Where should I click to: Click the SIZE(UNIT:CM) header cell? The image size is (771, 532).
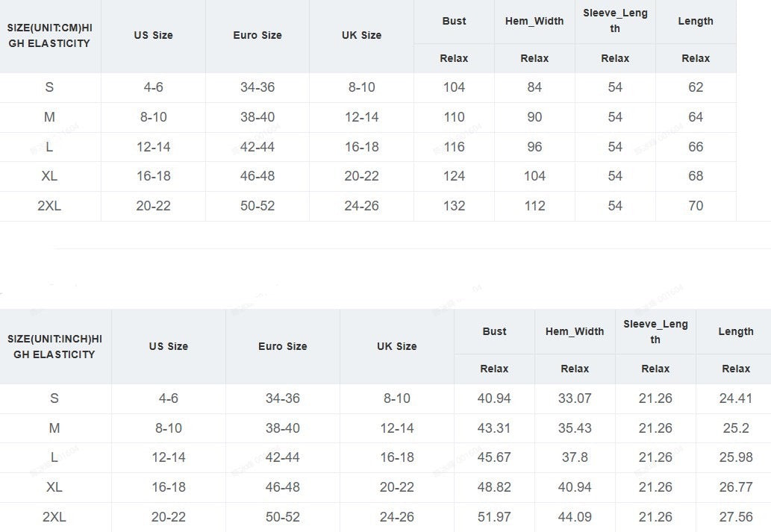pos(49,36)
